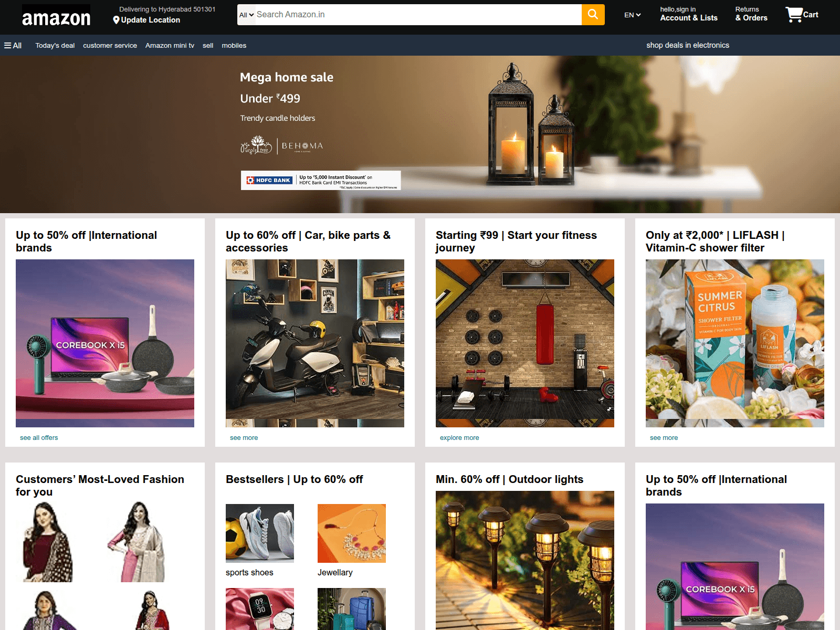Click see all offers link

(x=39, y=438)
